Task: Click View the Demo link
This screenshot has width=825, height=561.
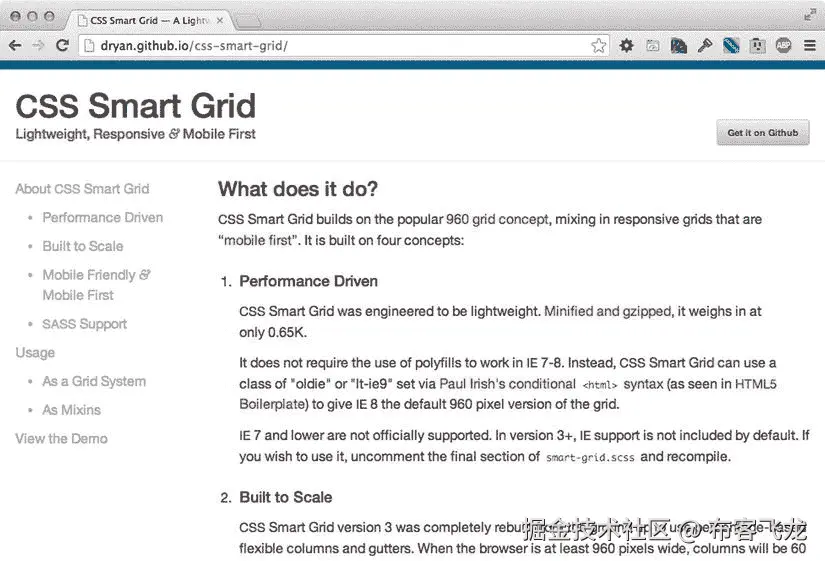Action: pos(61,439)
